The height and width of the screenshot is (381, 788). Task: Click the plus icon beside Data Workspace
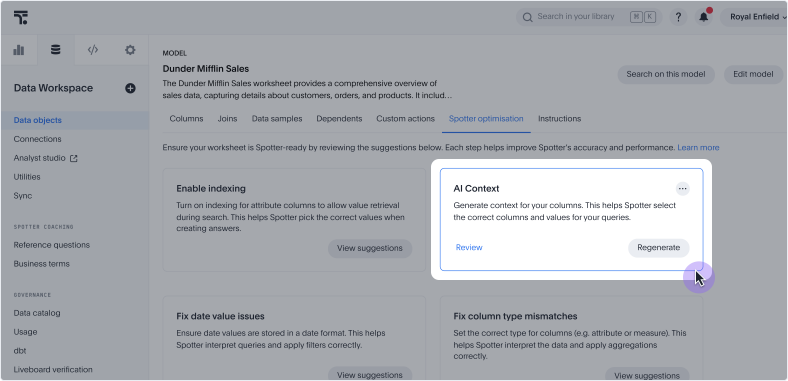[x=130, y=88]
